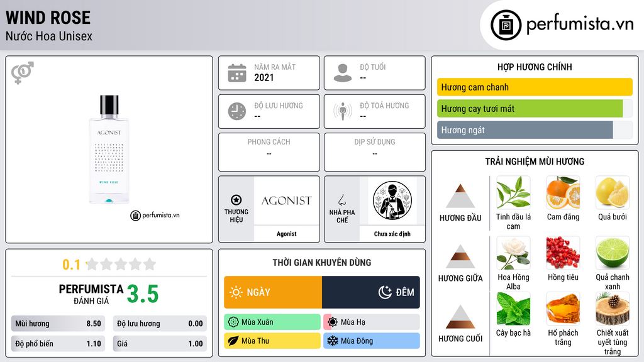Click the AGONIST brand logo
The image size is (644, 362).
coord(286,200)
